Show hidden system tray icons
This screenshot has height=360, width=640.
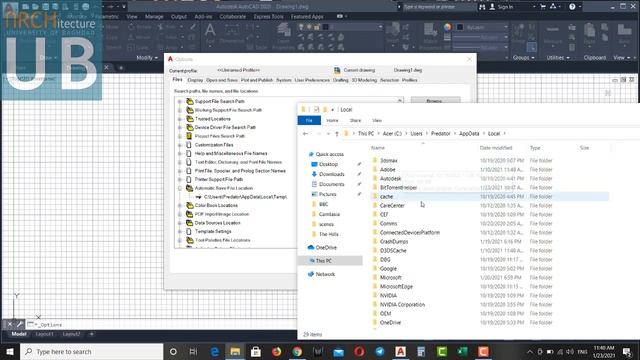(530, 351)
